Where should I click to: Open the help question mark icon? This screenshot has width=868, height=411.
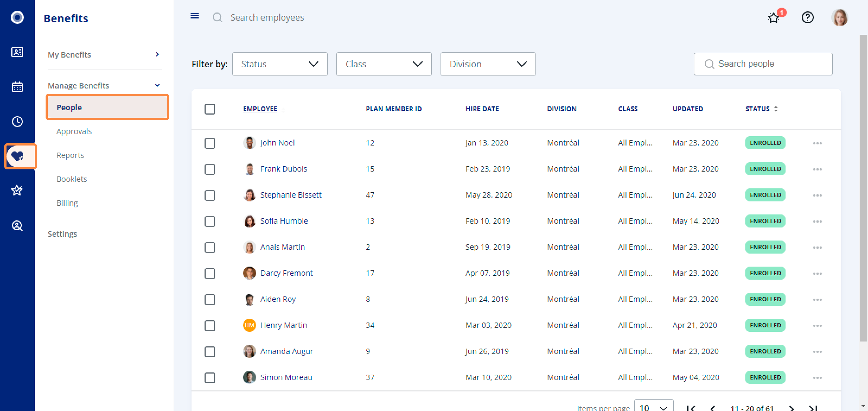coord(807,17)
